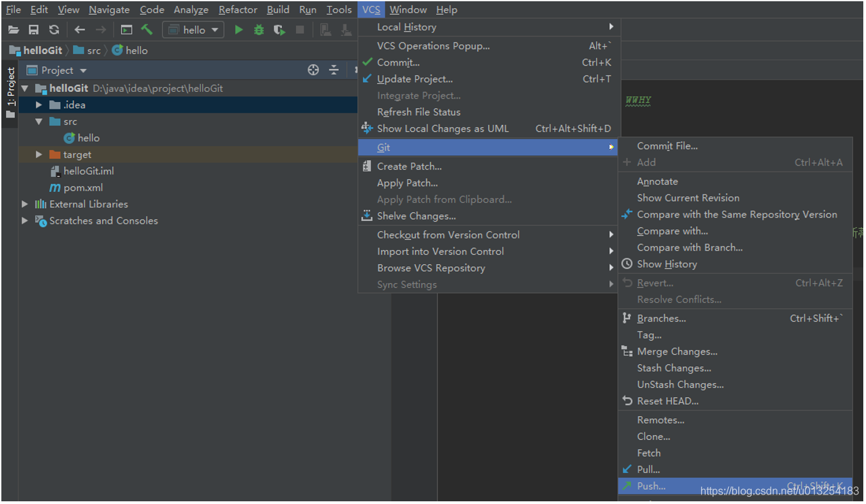This screenshot has width=866, height=504.
Task: Open Local History submenu
Action: pos(488,27)
